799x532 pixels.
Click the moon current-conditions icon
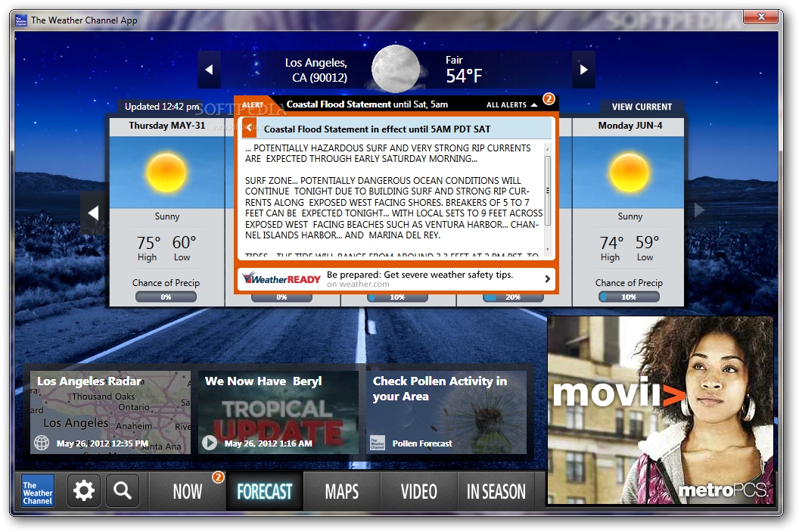(x=396, y=70)
